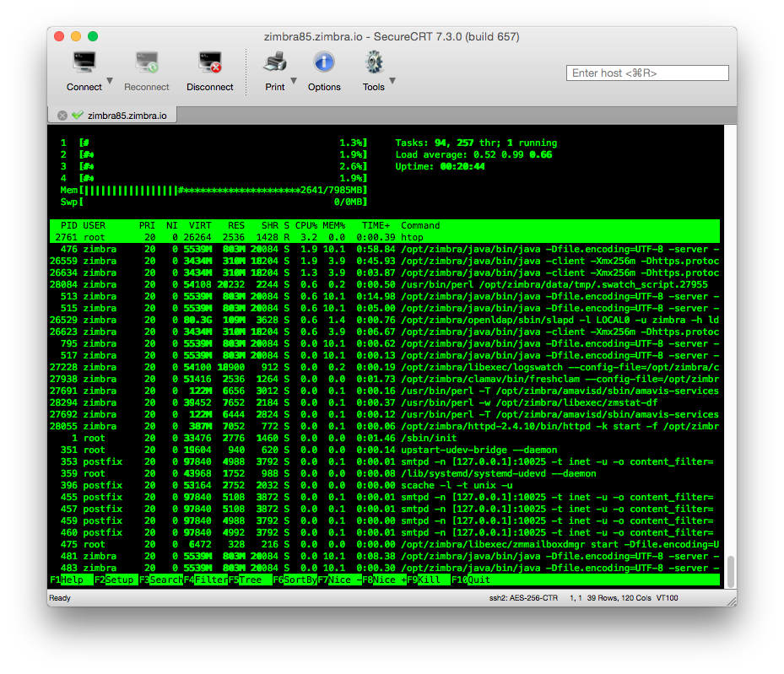Click the Tools gear icon
This screenshot has width=784, height=674.
point(374,62)
